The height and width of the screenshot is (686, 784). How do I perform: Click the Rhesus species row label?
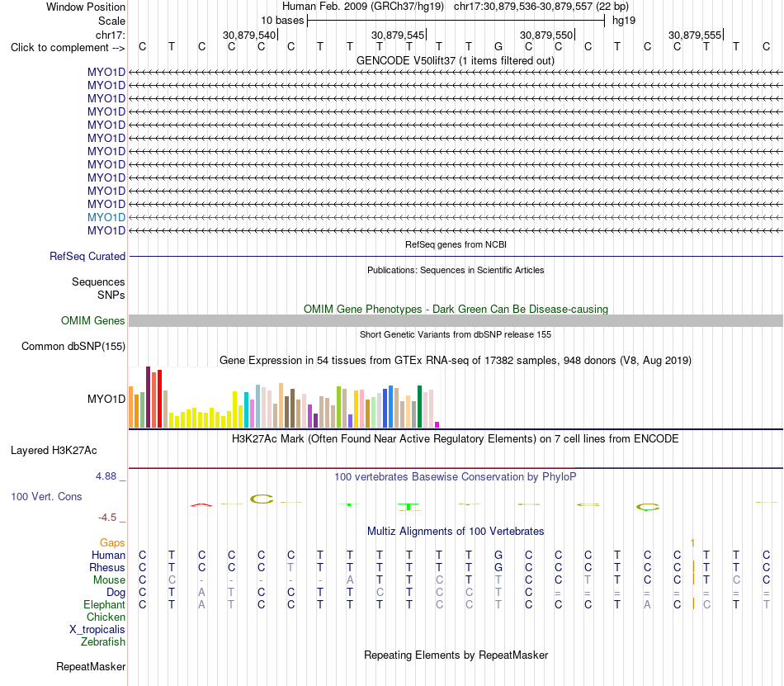point(107,567)
